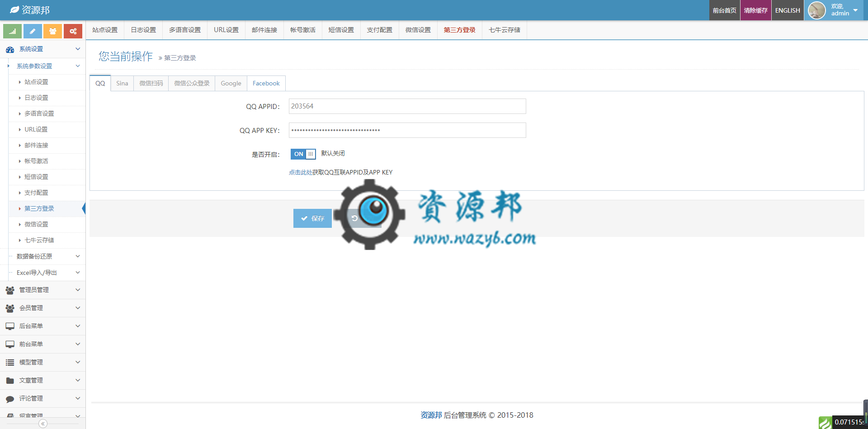Screen dimensions: 868x429
Task: Collapse the 系统参数设置 submenu chevron
Action: click(78, 66)
